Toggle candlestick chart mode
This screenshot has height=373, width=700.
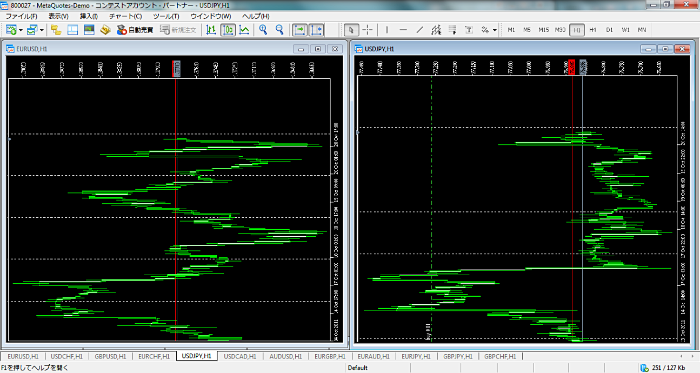click(x=228, y=30)
